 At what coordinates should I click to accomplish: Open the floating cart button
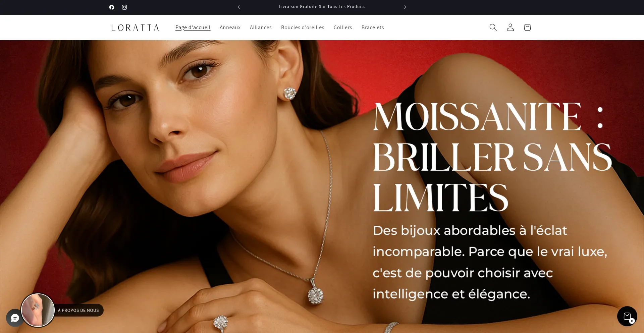[627, 316]
